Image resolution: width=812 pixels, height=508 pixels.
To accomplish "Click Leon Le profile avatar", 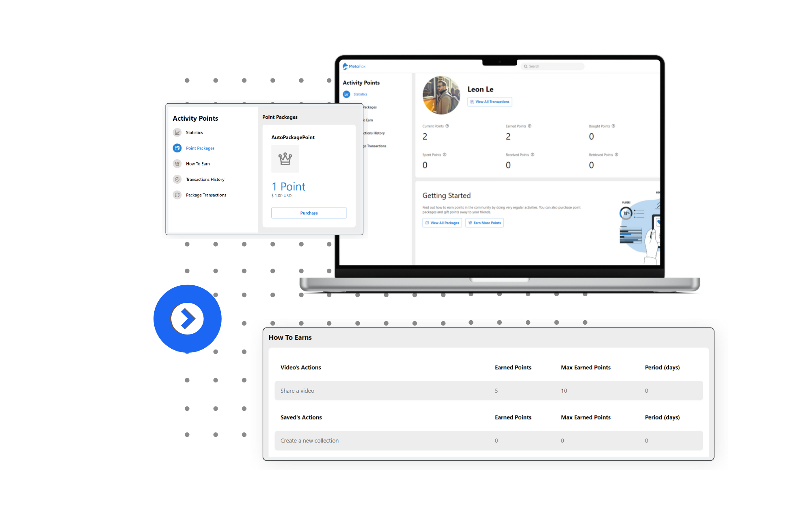I will tap(441, 95).
